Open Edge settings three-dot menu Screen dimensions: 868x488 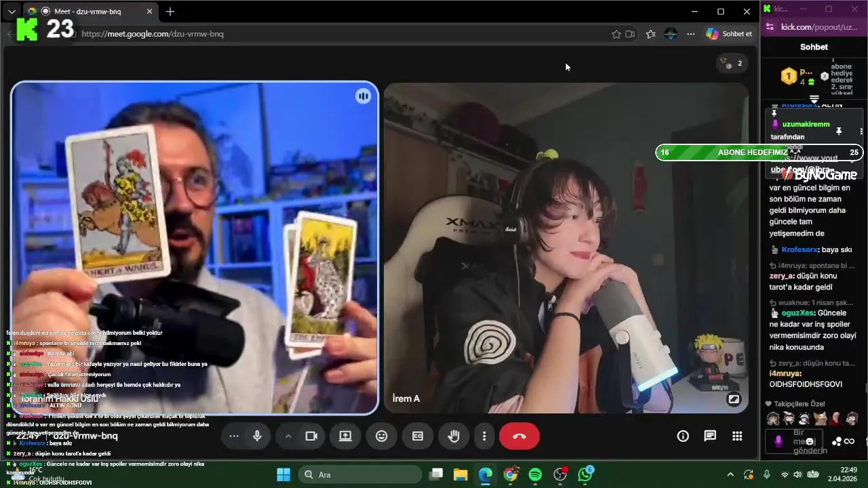pyautogui.click(x=690, y=34)
